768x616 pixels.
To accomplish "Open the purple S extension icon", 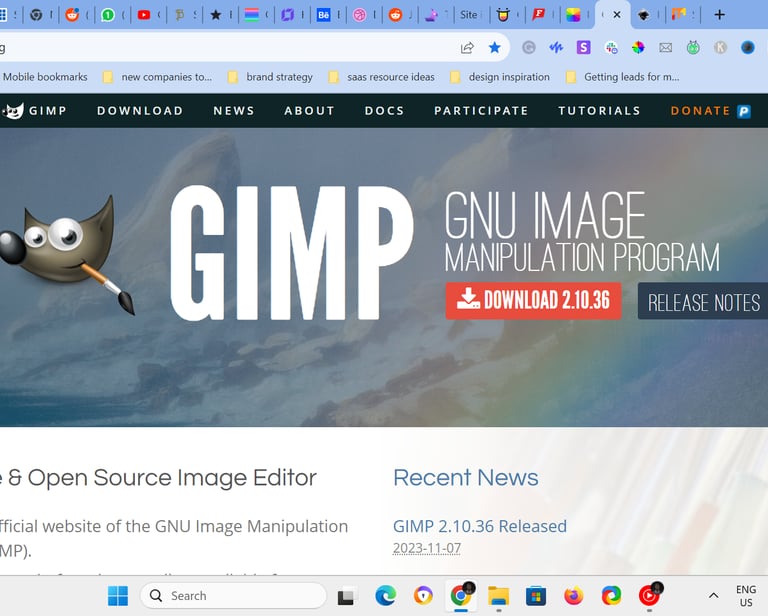I will (x=583, y=47).
